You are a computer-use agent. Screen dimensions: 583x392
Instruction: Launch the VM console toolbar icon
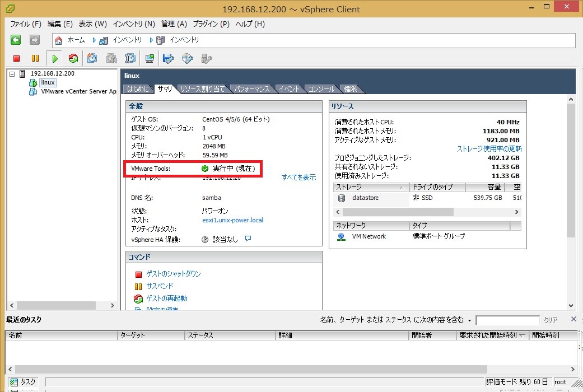pyautogui.click(x=150, y=58)
